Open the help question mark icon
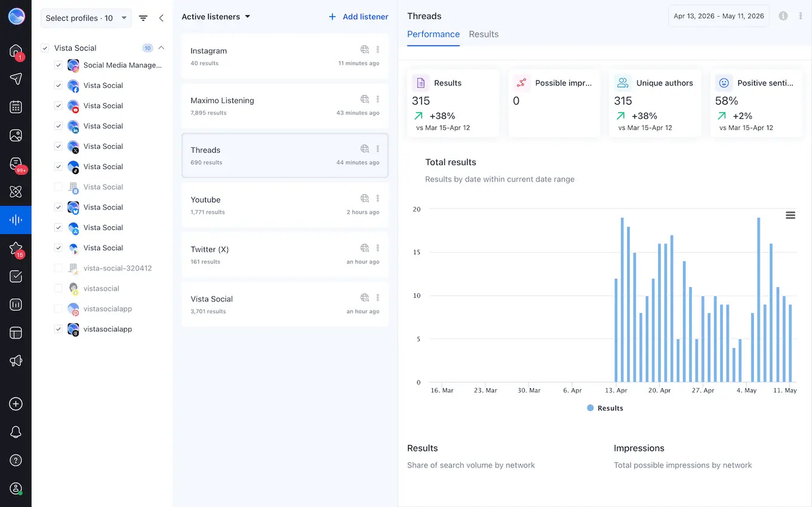 pos(16,460)
